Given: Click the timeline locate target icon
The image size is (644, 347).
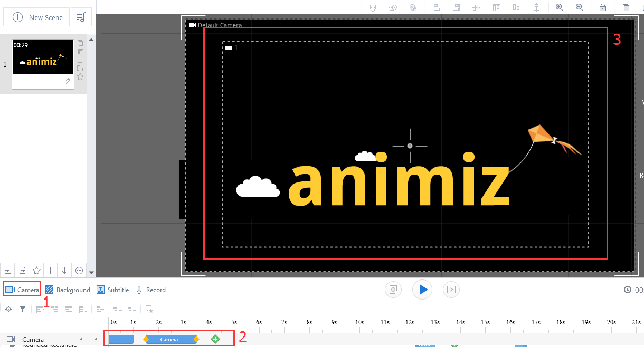Looking at the screenshot, I should coord(8,309).
